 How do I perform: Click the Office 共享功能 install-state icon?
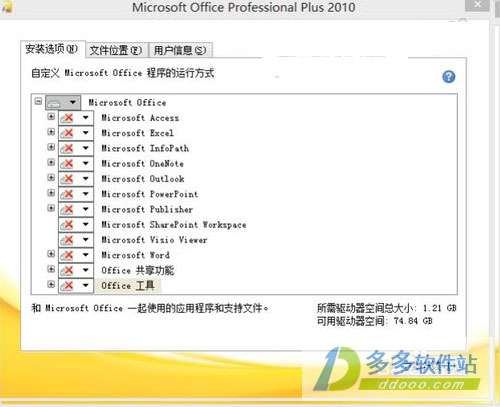67,270
